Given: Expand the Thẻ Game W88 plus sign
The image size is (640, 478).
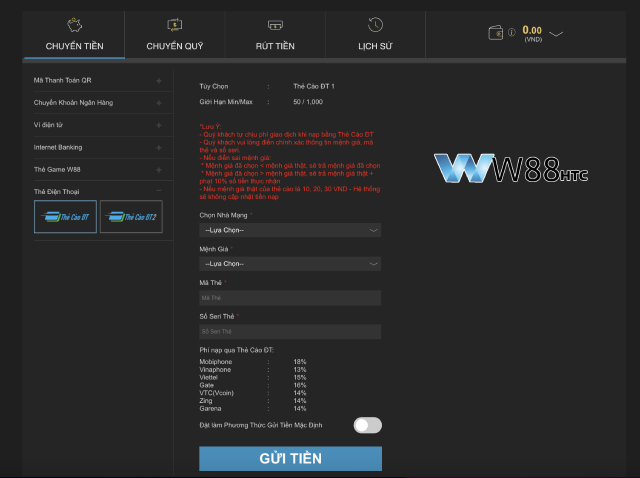Looking at the screenshot, I should 159,170.
